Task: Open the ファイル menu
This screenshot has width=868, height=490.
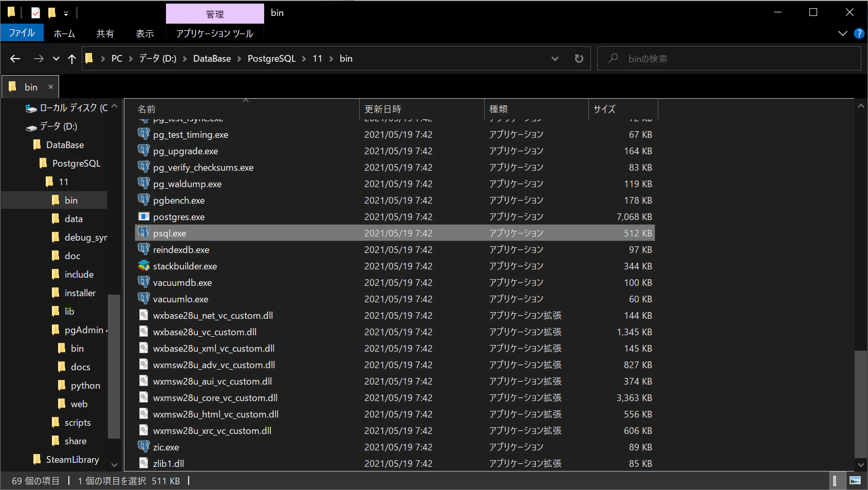Action: tap(22, 33)
